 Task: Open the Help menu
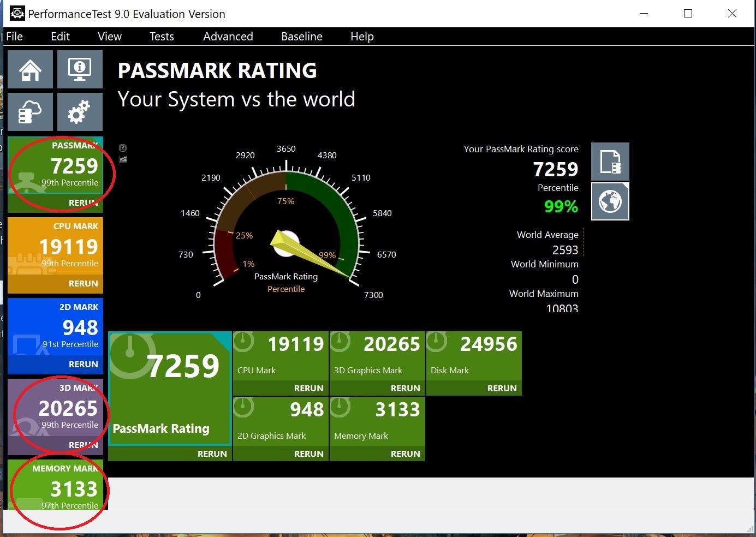pos(362,37)
